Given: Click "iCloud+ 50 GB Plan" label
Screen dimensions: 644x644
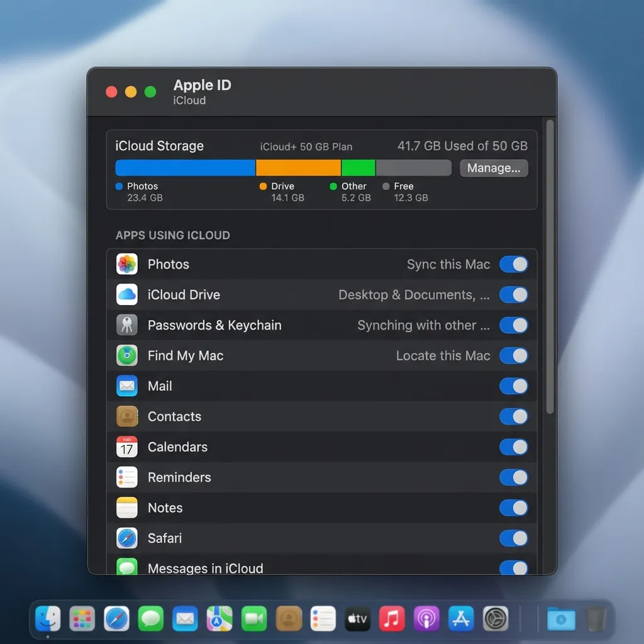Looking at the screenshot, I should coord(306,147).
